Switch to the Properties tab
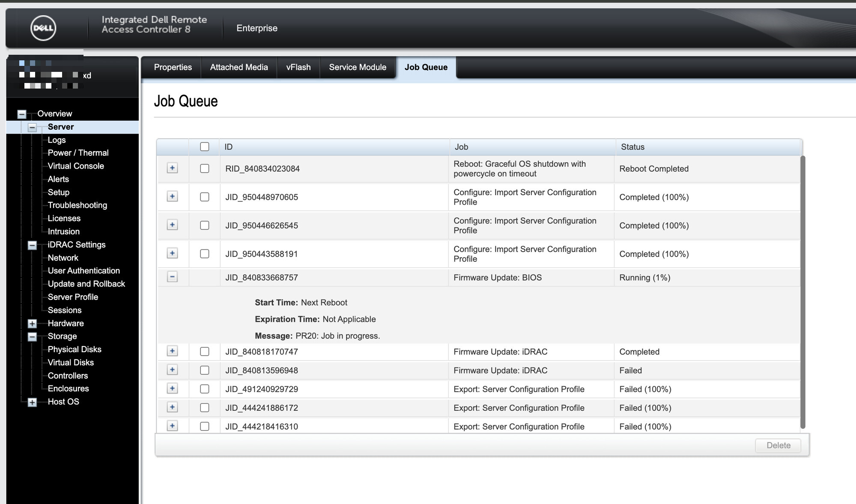856x504 pixels. point(173,67)
